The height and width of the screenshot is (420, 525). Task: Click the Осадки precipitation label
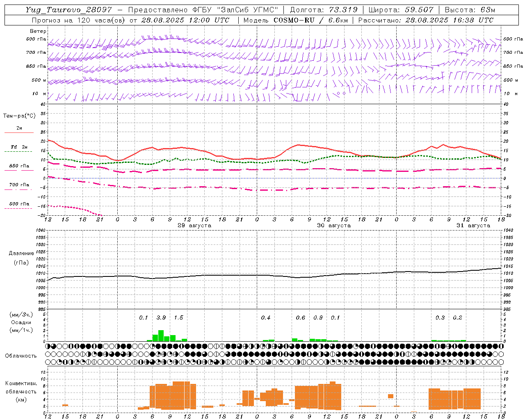click(21, 322)
